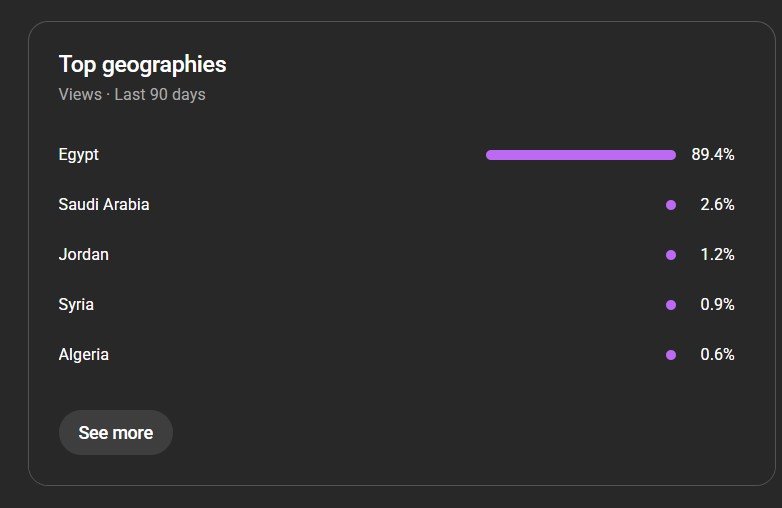Screen dimensions: 782x508
Task: Click the purple dot for Saudi Arabia
Action: point(671,205)
